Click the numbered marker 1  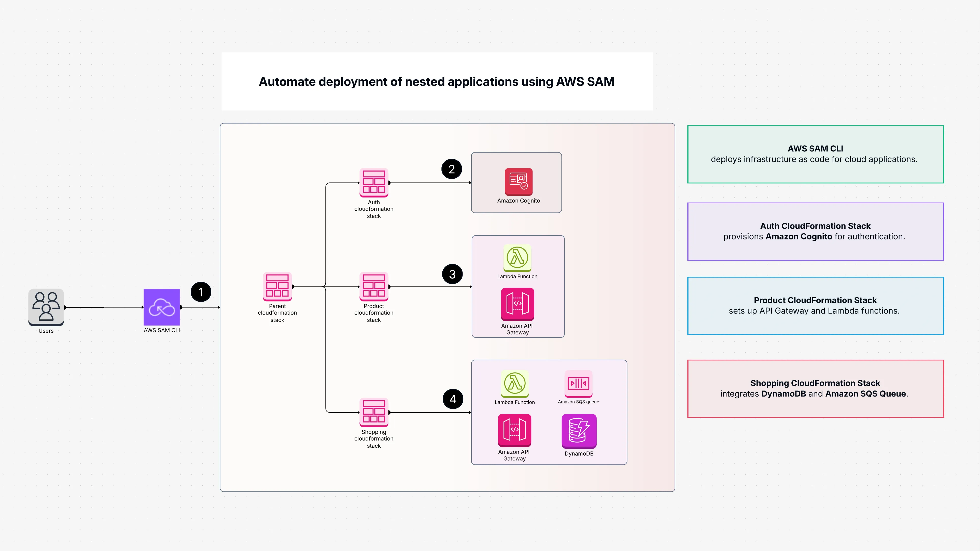coord(201,292)
